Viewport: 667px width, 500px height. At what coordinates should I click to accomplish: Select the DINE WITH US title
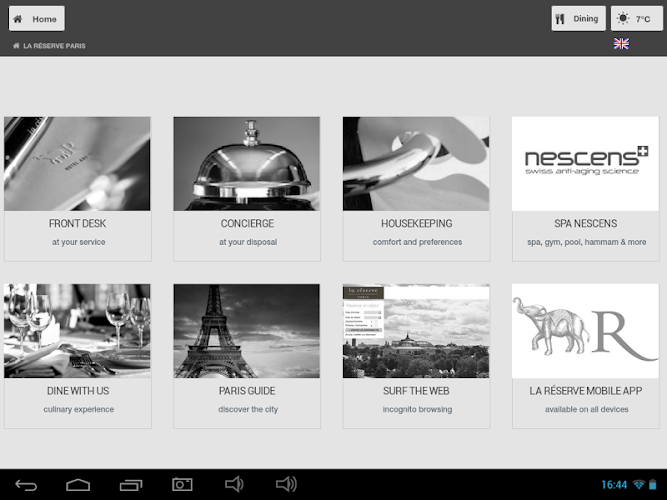point(78,391)
